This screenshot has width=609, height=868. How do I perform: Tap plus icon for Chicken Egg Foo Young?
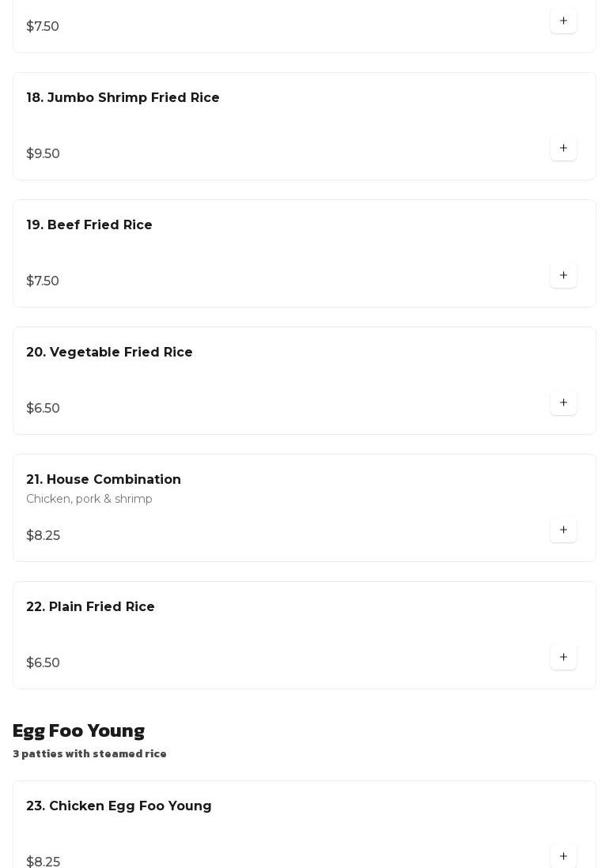click(x=563, y=856)
